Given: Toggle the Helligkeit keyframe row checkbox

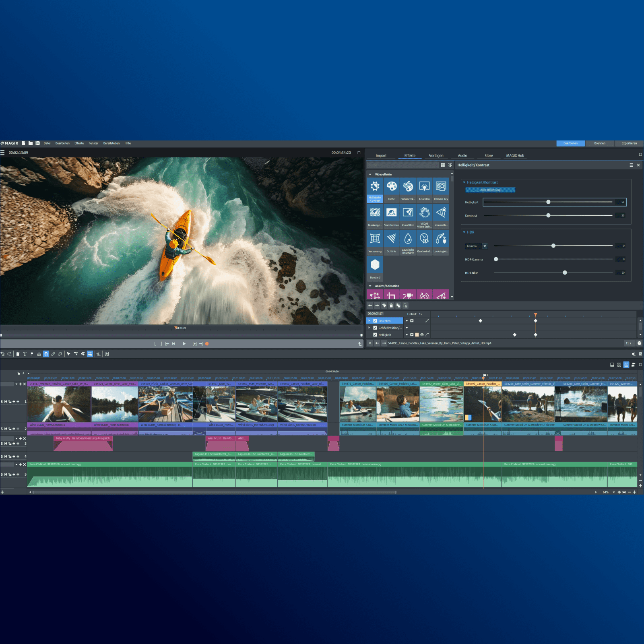Looking at the screenshot, I should 375,335.
